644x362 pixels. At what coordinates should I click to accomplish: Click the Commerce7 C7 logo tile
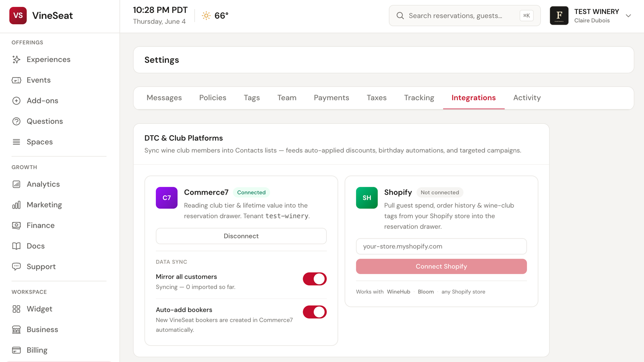[x=167, y=198]
